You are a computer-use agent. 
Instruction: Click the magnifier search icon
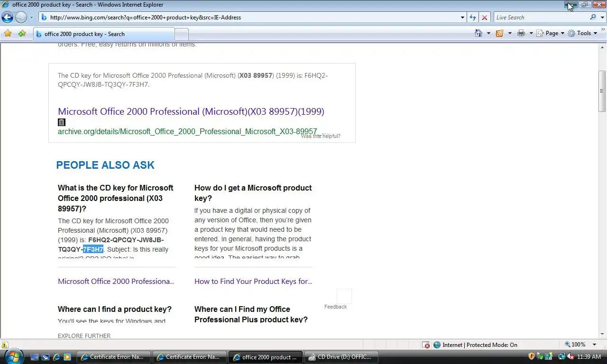(593, 18)
